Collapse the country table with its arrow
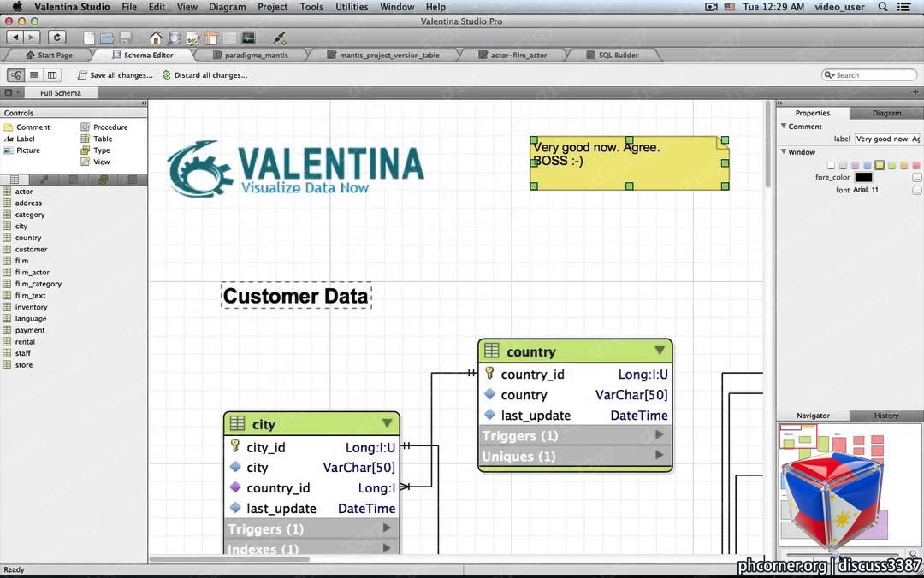 660,351
